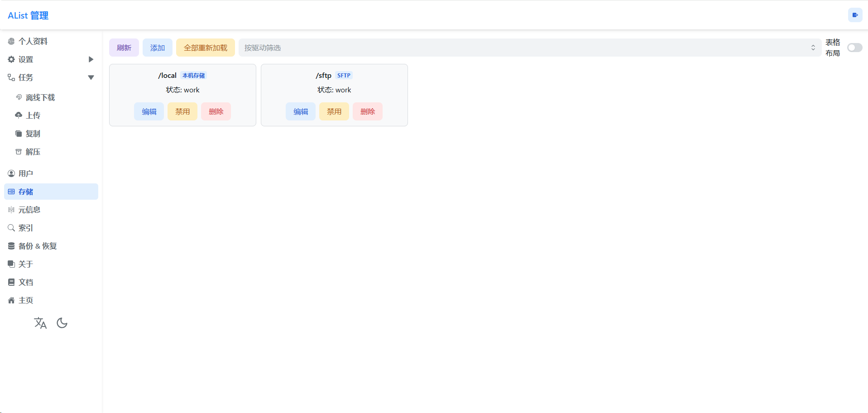Screen dimensions: 868x413
Task: Disable the /local storage
Action: coord(182,111)
